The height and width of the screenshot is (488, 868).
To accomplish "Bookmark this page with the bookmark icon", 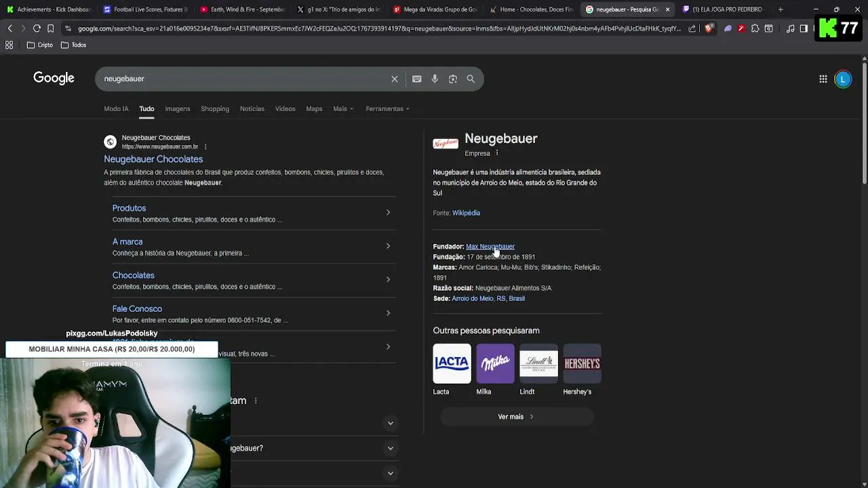I will 50,28.
